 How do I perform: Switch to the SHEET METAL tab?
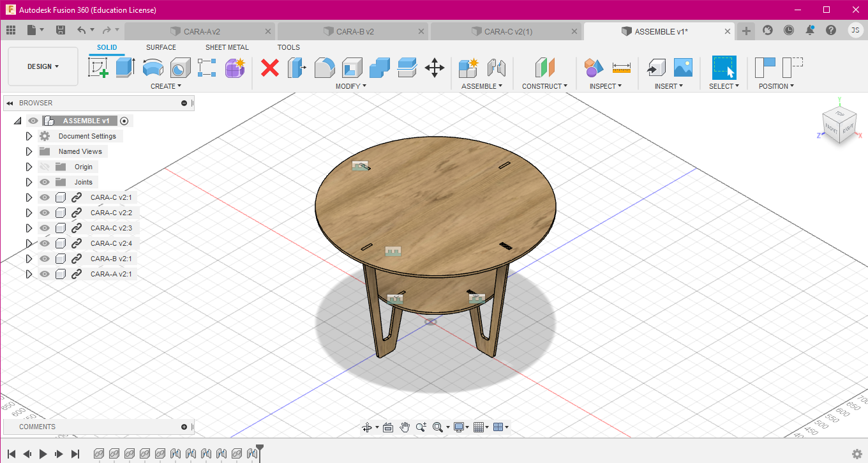(227, 47)
